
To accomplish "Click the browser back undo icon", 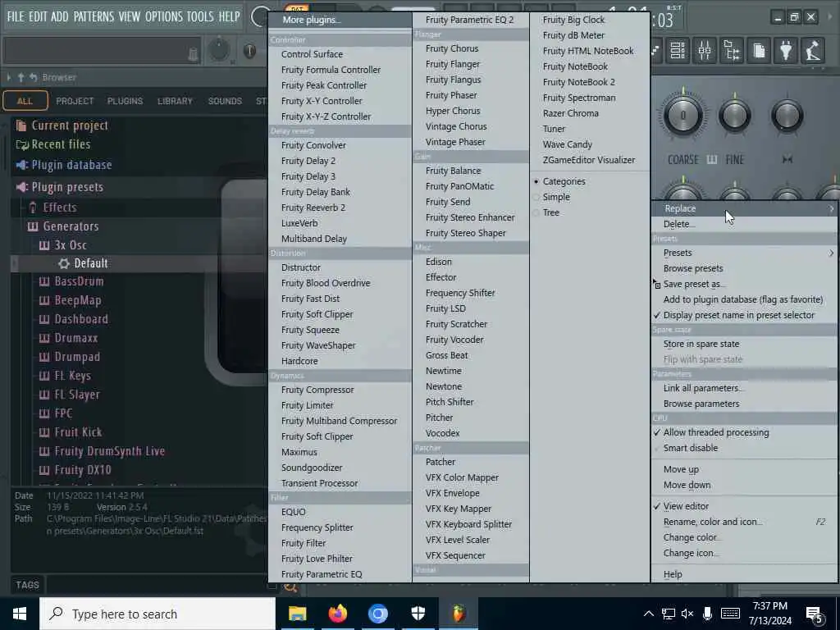I will point(33,78).
